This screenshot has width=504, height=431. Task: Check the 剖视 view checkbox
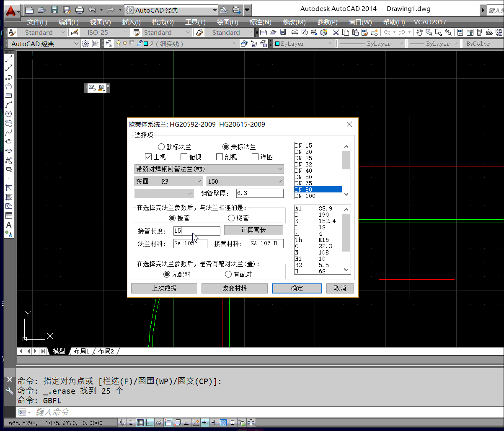tap(220, 157)
